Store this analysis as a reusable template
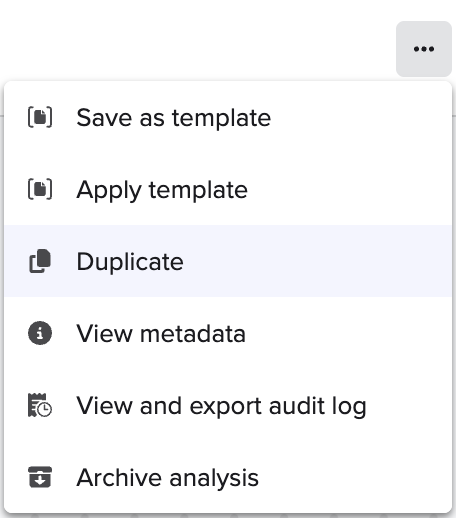Screen dimensions: 456x518 pos(228,117)
